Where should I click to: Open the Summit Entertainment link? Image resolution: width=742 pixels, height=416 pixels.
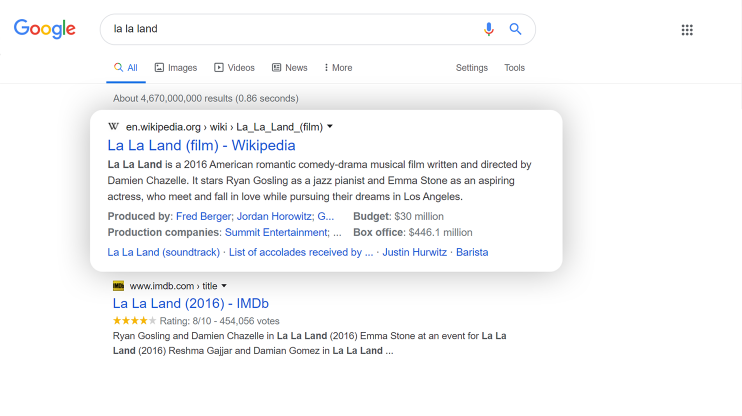pos(277,232)
